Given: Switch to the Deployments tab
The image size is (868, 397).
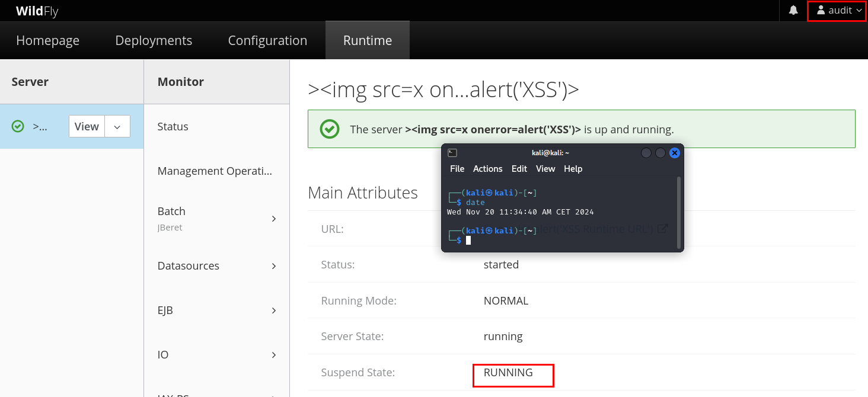Looking at the screenshot, I should point(154,40).
